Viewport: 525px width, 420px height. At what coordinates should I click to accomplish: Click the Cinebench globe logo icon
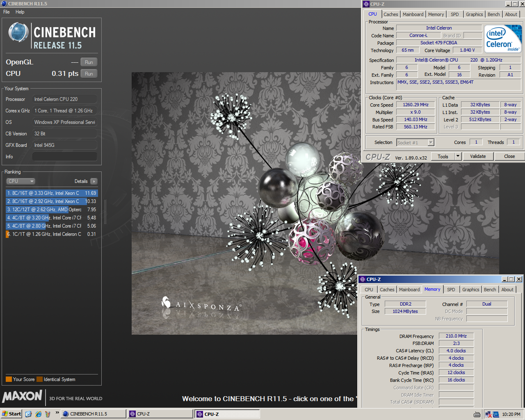coord(18,32)
